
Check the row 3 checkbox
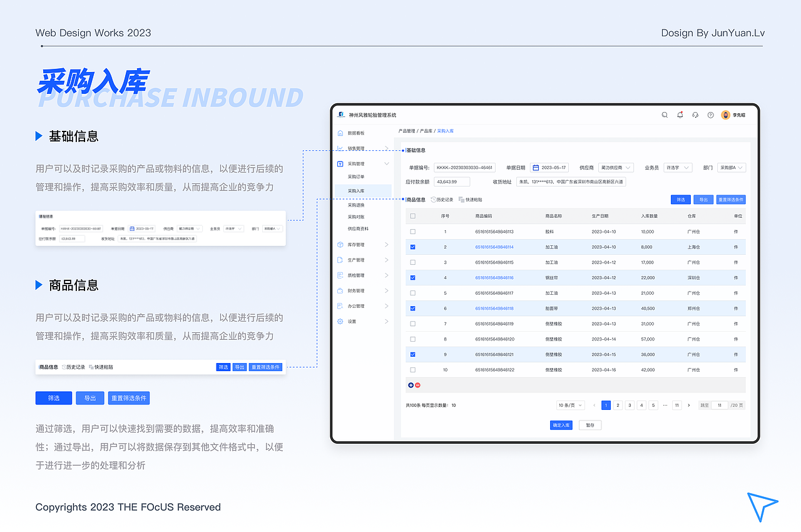coord(412,262)
